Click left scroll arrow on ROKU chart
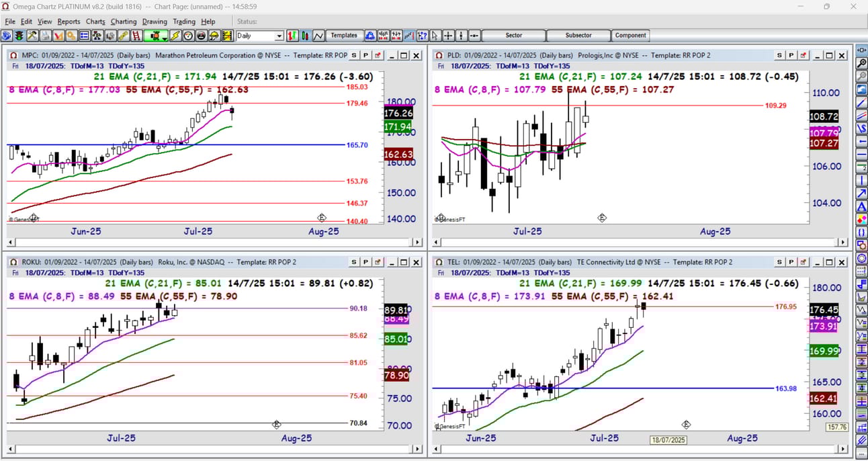This screenshot has height=461, width=868. pyautogui.click(x=11, y=449)
